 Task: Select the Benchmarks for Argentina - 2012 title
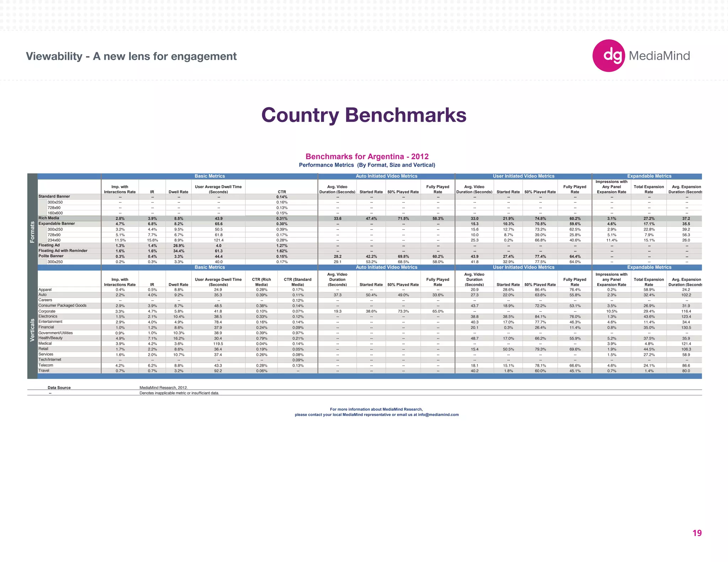point(367,157)
